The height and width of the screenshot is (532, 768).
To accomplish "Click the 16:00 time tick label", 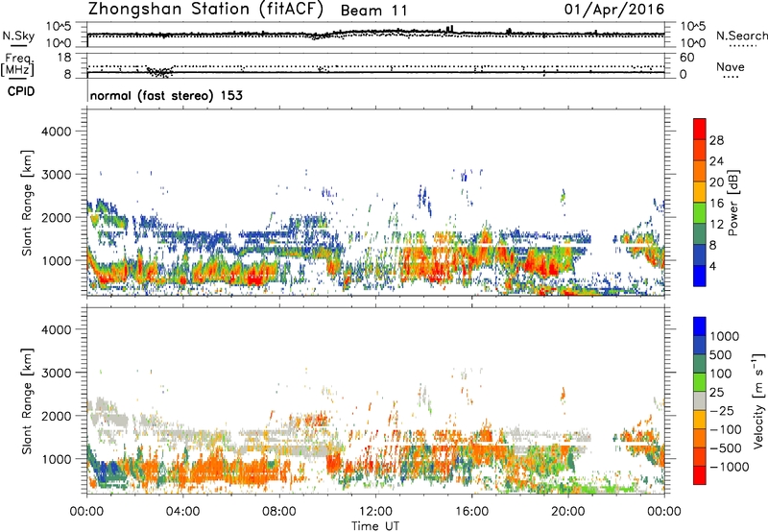I will [x=471, y=512].
